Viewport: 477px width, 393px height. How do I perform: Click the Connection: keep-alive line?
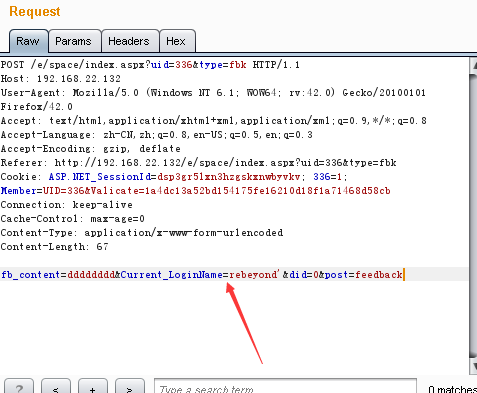point(67,205)
